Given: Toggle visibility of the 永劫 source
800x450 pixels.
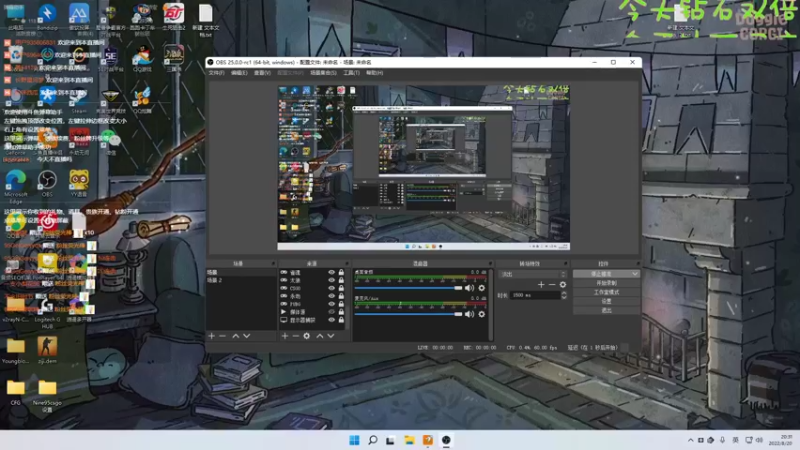Looking at the screenshot, I should 332,296.
